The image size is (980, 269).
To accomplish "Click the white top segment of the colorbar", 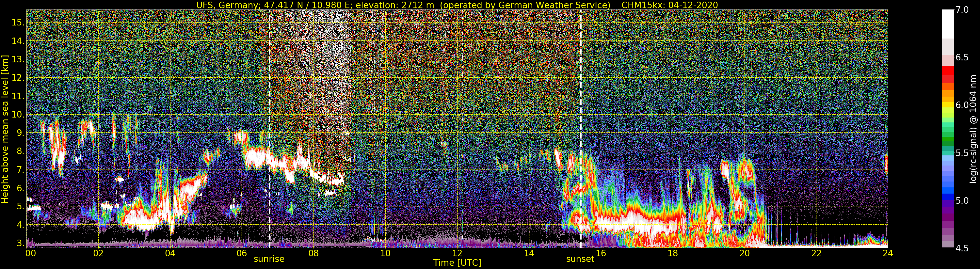I will point(948,24).
